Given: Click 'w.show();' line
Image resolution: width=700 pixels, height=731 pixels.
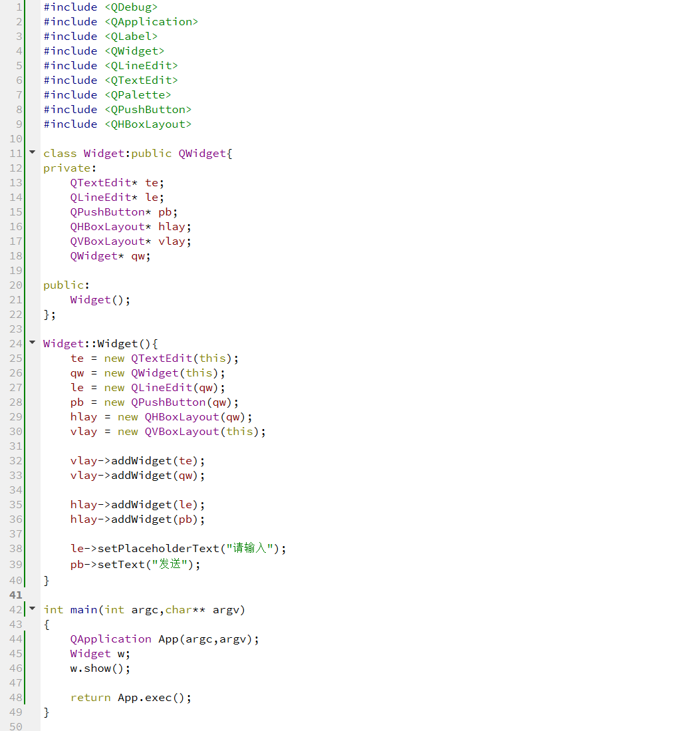Looking at the screenshot, I should click(100, 668).
